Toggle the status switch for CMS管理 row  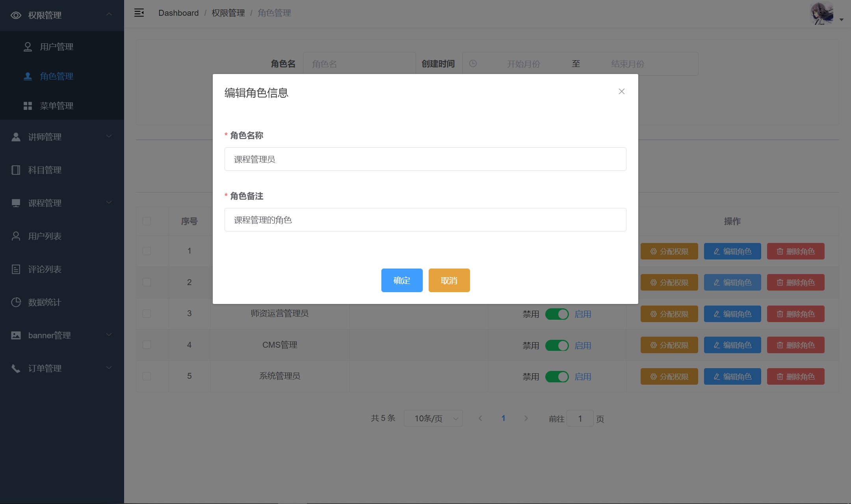pyautogui.click(x=556, y=345)
